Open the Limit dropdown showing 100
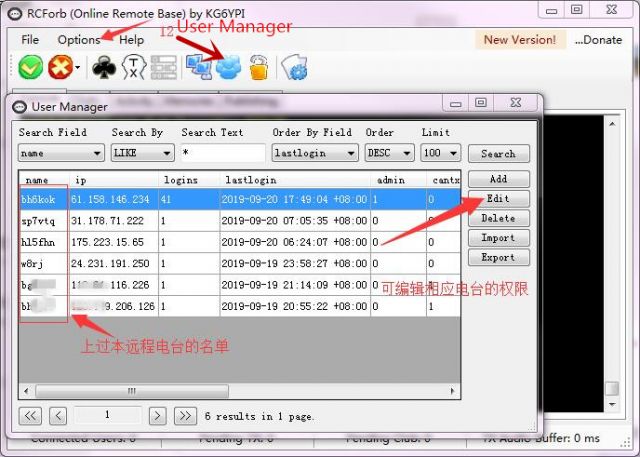 click(440, 153)
